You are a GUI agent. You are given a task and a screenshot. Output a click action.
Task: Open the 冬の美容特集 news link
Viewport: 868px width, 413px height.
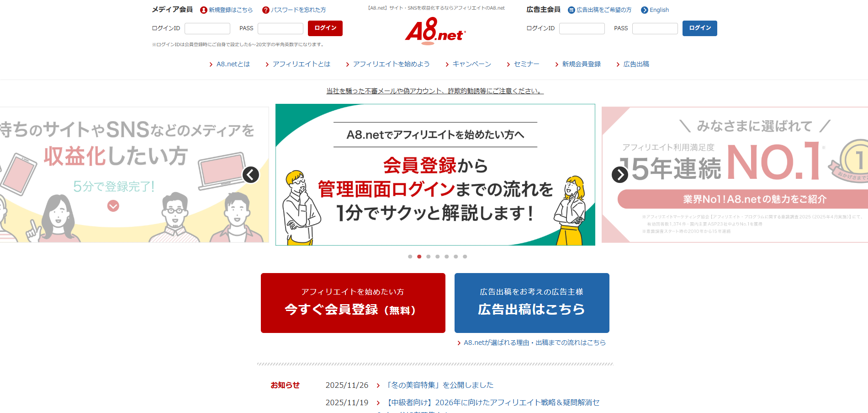coord(440,385)
